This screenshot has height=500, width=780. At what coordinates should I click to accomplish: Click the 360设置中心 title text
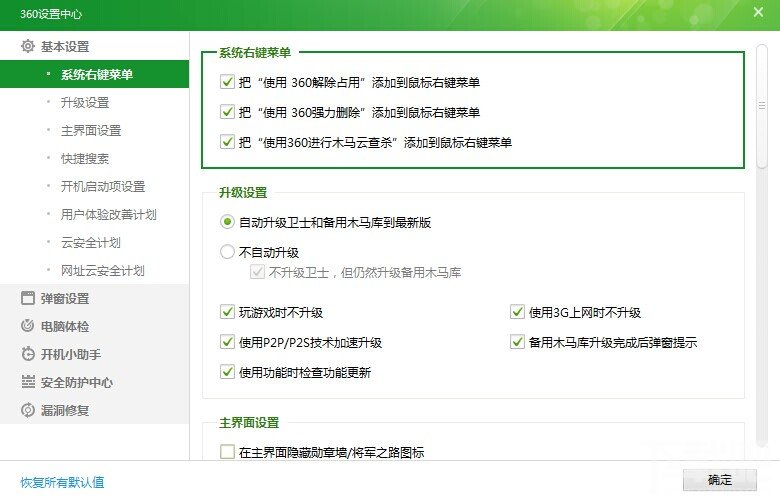tap(51, 14)
